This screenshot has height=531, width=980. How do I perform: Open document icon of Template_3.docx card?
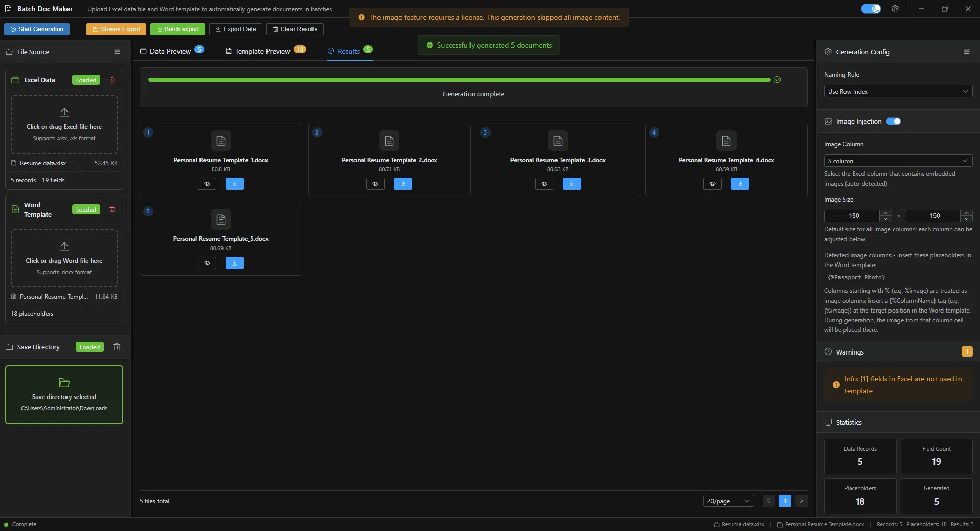point(558,141)
